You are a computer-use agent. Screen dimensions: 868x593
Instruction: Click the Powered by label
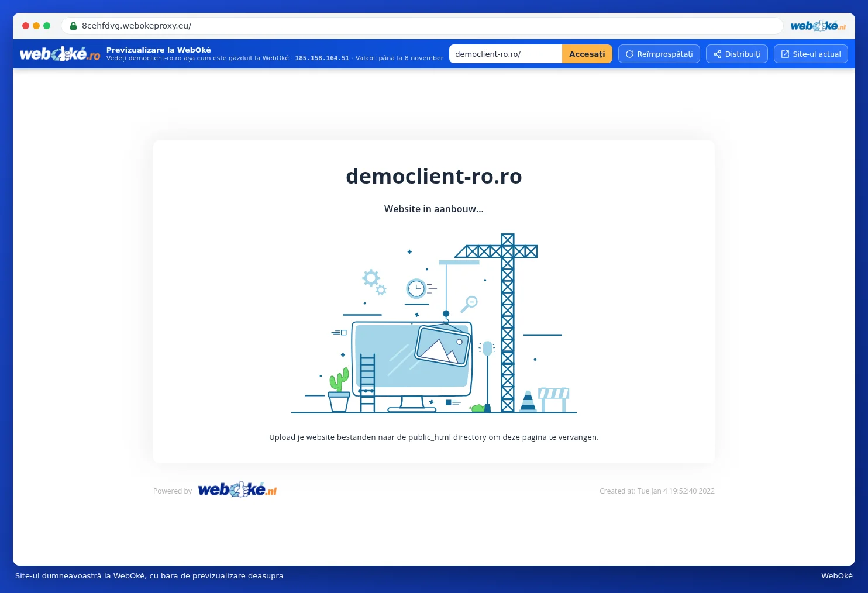pyautogui.click(x=173, y=491)
